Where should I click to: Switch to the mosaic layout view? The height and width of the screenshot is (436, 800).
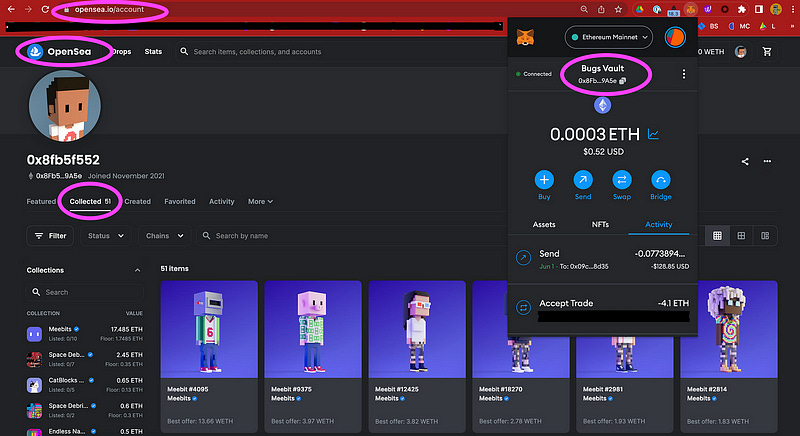pos(765,236)
